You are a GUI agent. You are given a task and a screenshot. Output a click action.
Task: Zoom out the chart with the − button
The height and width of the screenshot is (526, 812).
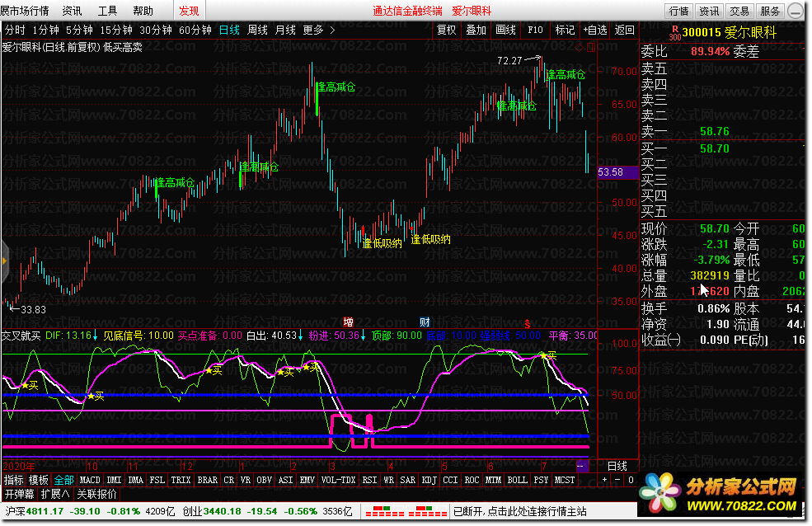(617, 480)
